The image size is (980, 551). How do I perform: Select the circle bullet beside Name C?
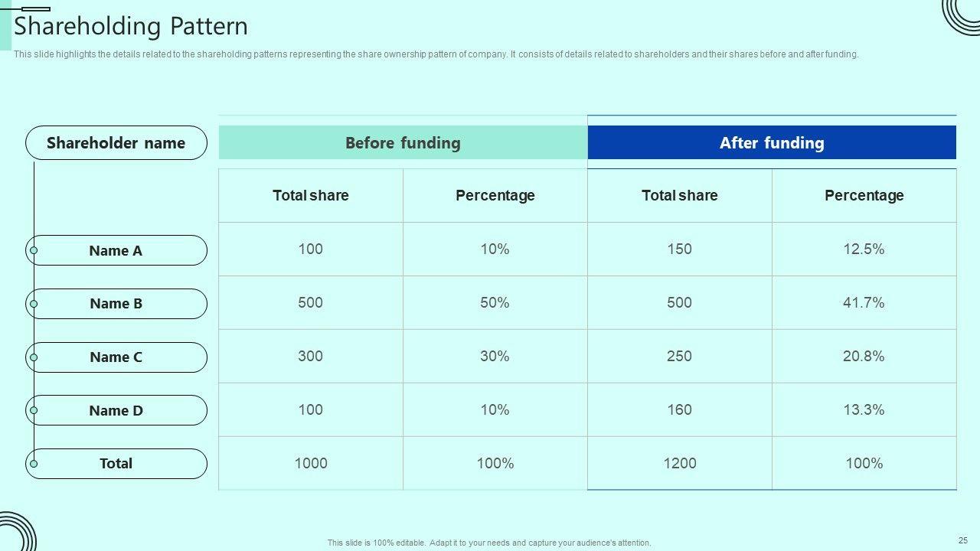(x=34, y=357)
